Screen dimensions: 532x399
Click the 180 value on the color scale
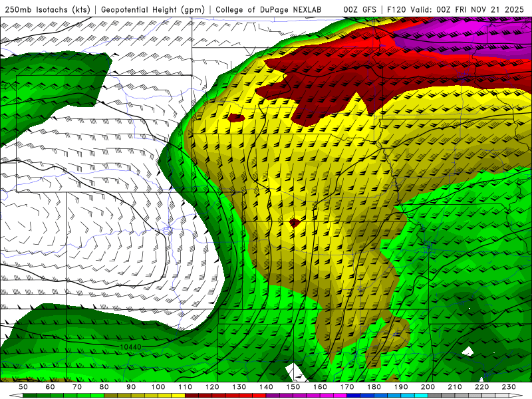(374, 387)
